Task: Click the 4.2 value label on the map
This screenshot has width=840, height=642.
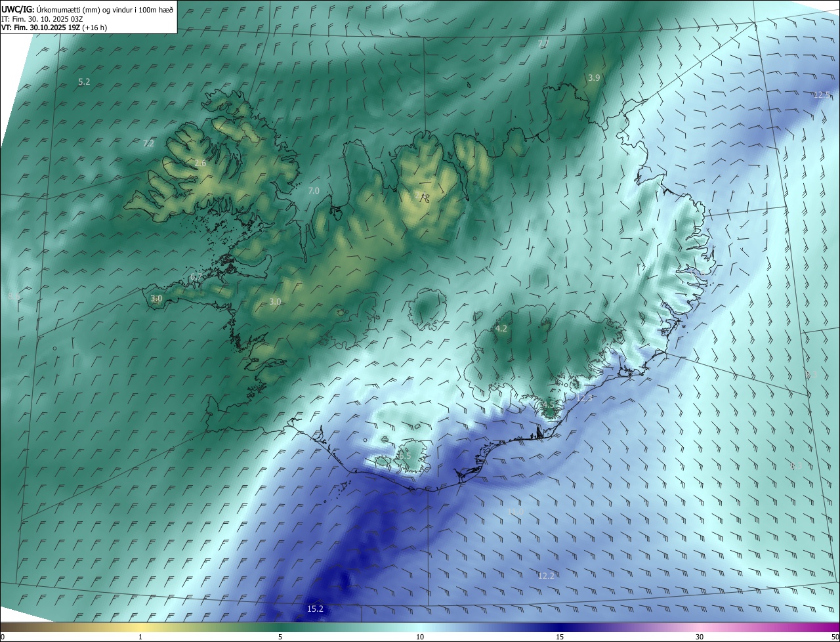Action: pos(501,329)
